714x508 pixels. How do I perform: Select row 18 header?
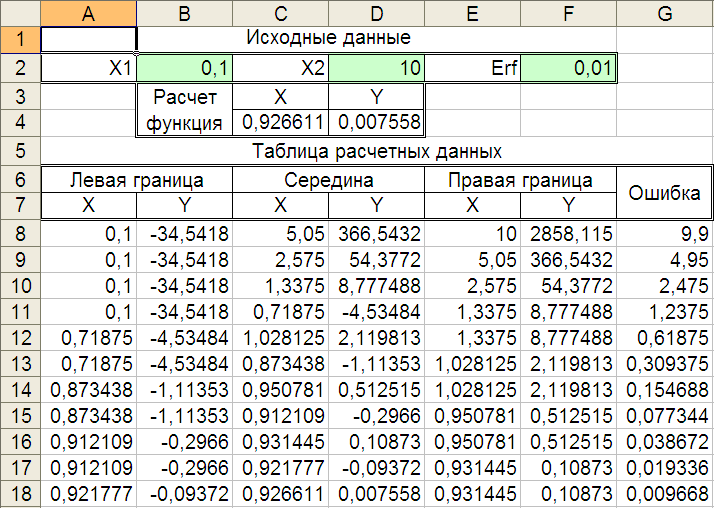[20, 493]
